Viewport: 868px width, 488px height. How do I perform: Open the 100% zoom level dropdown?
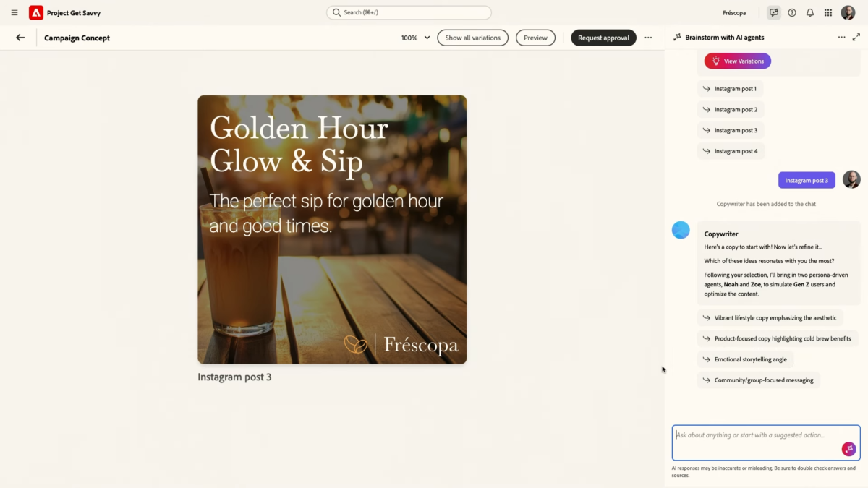416,38
